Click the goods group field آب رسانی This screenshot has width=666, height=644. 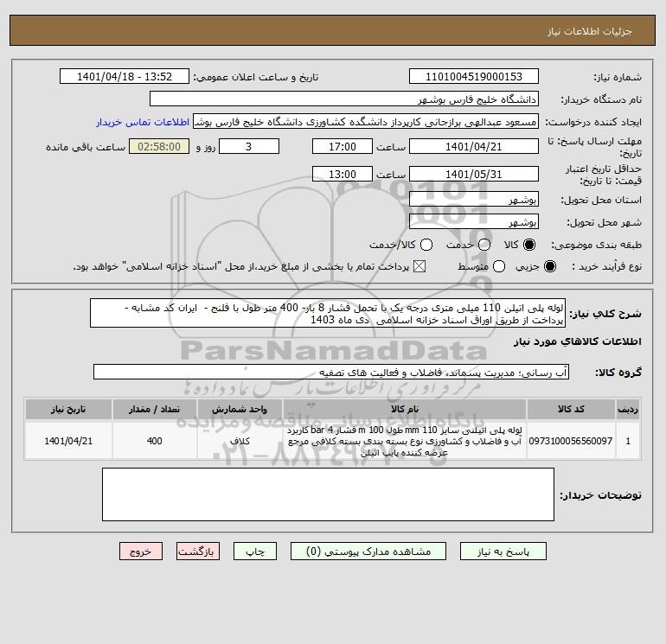click(331, 372)
